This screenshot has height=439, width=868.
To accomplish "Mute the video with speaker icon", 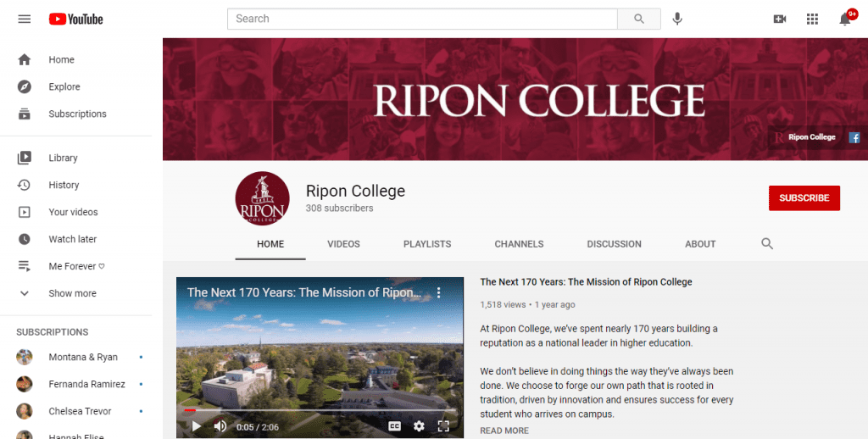I will [x=220, y=426].
